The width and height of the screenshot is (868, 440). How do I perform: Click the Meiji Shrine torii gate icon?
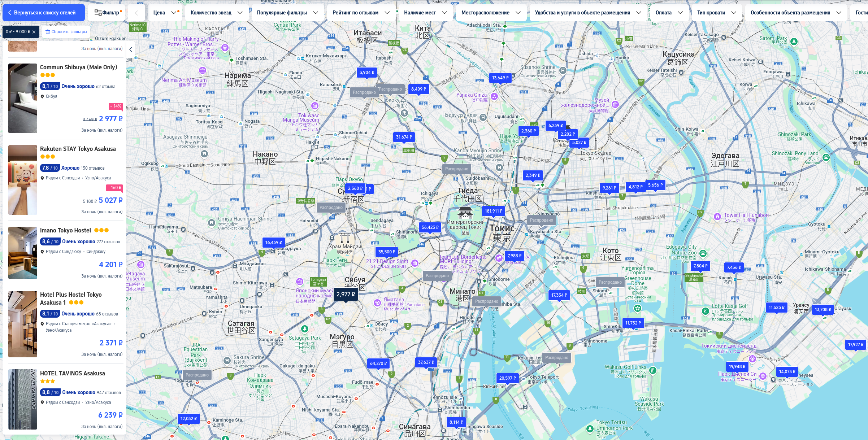[344, 238]
